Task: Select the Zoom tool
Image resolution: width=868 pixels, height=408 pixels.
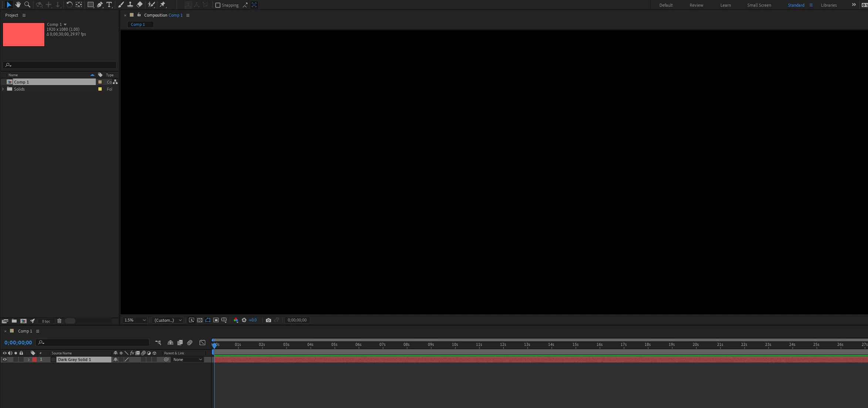Action: [27, 5]
